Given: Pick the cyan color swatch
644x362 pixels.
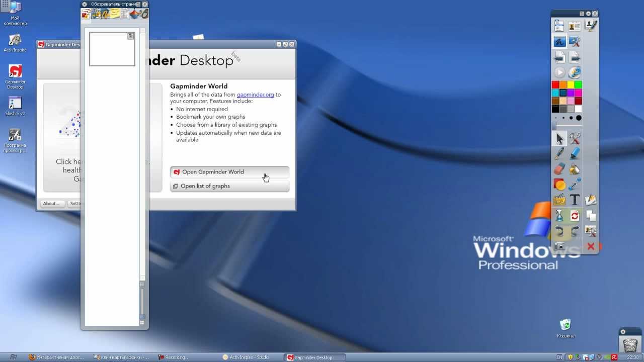Looking at the screenshot, I should point(555,93).
